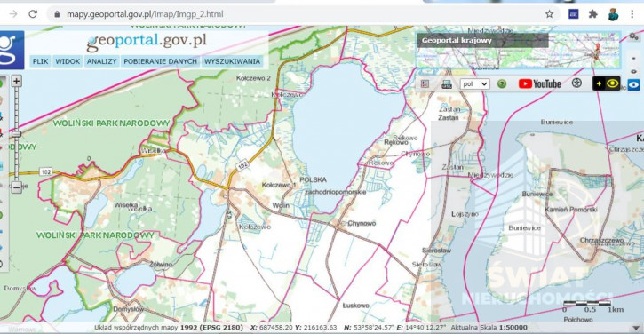This screenshot has width=644, height=334.
Task: Zoom in with the plus button
Action: pos(16,81)
